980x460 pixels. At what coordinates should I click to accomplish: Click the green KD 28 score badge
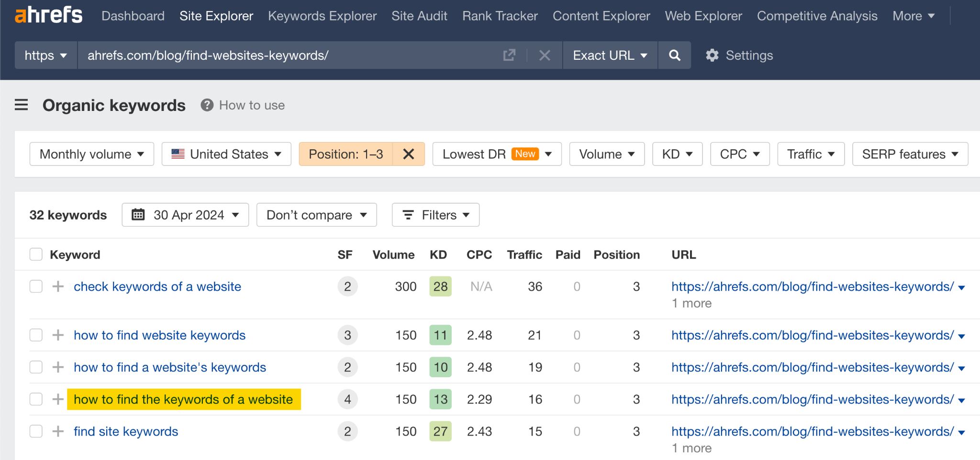tap(439, 286)
